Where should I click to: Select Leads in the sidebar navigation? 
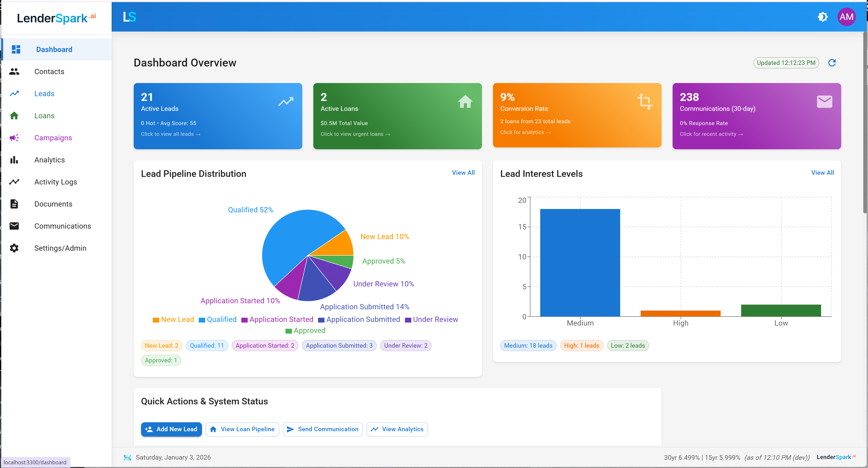(44, 93)
